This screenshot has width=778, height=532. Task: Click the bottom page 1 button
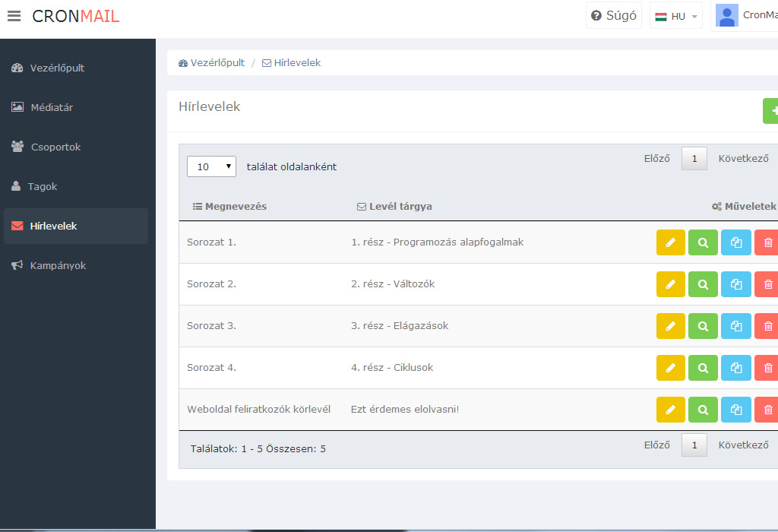694,445
